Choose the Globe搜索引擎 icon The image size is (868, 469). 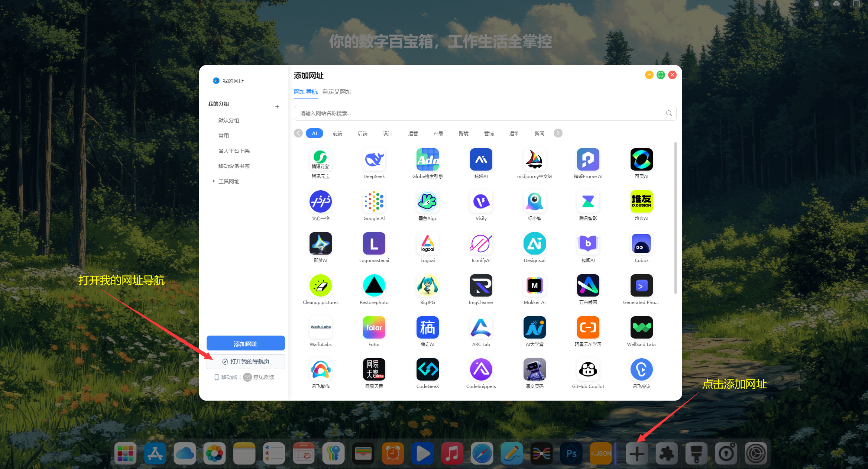pyautogui.click(x=427, y=159)
